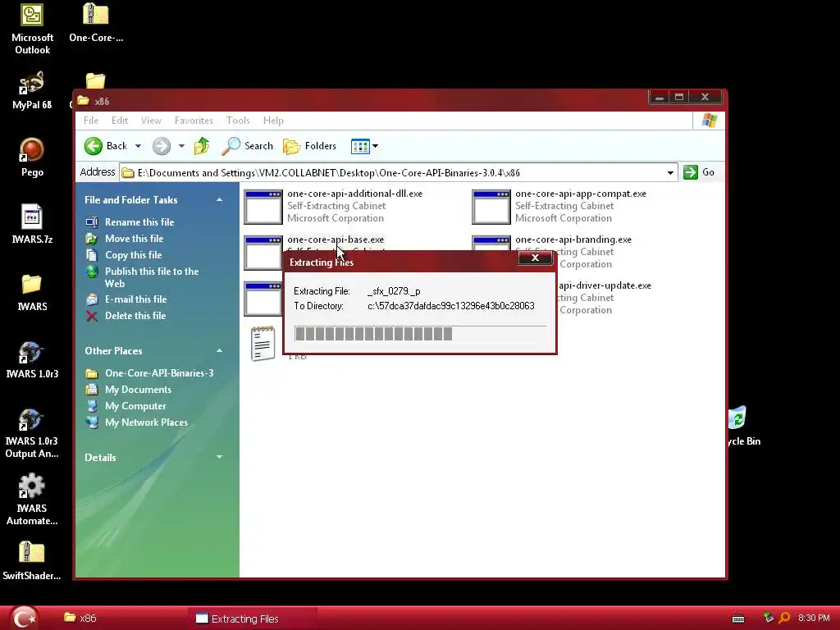Collapse the File and Folder Tasks section
This screenshot has width=840, height=630.
[219, 200]
